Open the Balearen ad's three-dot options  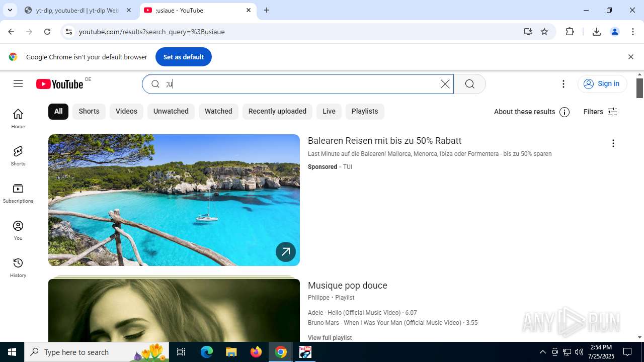click(613, 143)
